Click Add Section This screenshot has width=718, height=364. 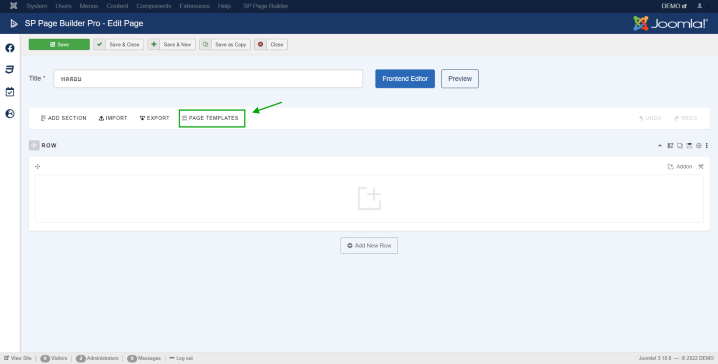tap(64, 118)
